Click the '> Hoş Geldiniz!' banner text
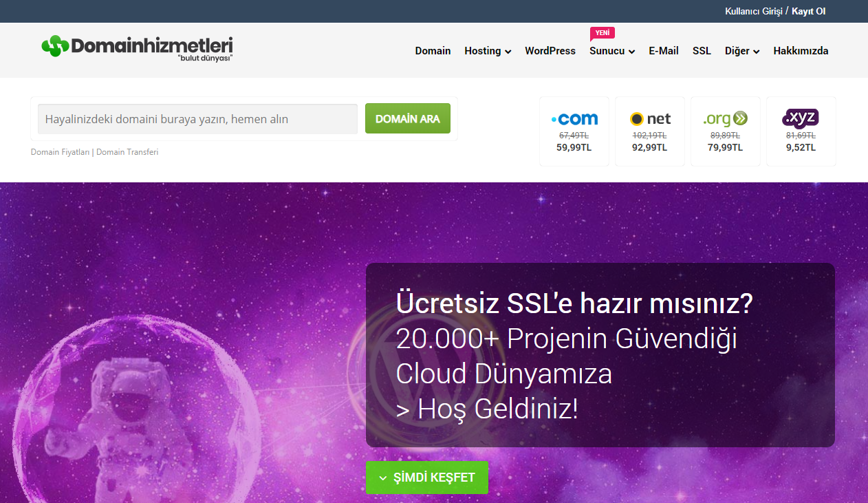 (487, 410)
